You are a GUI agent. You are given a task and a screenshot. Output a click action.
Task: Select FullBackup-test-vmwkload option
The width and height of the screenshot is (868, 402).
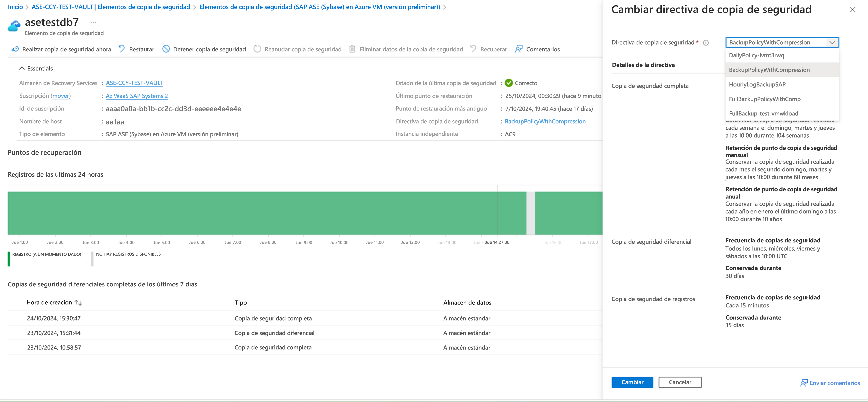pyautogui.click(x=763, y=113)
